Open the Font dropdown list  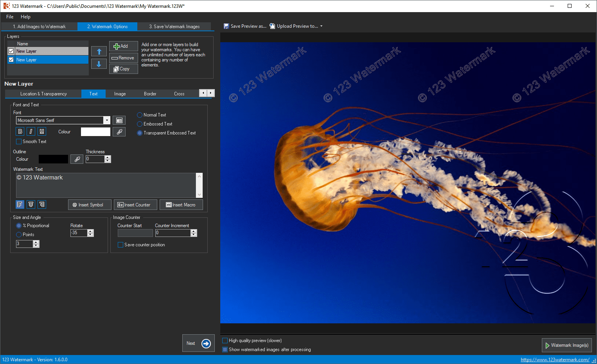tap(107, 120)
